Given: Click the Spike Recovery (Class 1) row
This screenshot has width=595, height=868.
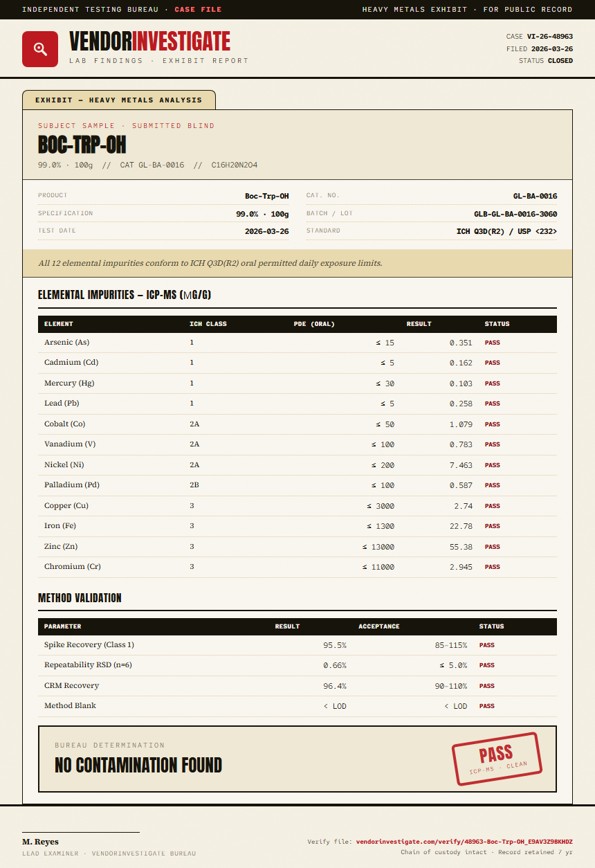Looking at the screenshot, I should 297,645.
